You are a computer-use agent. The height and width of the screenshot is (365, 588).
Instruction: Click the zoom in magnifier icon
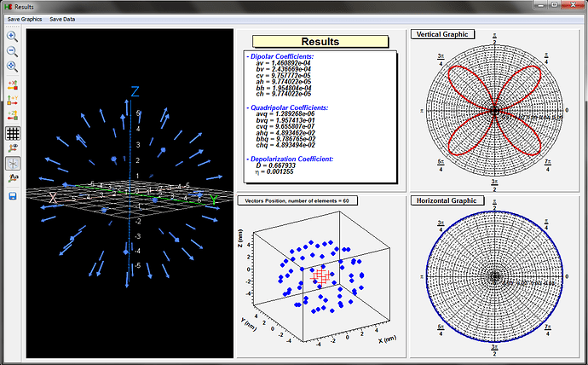pyautogui.click(x=13, y=37)
